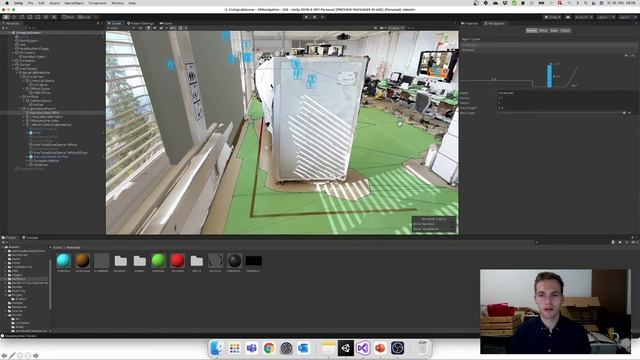Open Outlook from the Dock

304,348
